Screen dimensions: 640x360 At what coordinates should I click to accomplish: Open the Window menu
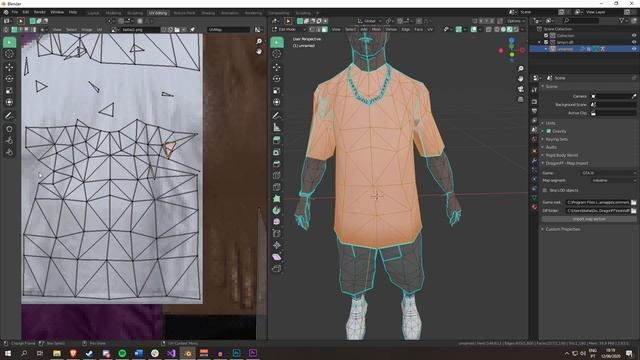pos(57,12)
